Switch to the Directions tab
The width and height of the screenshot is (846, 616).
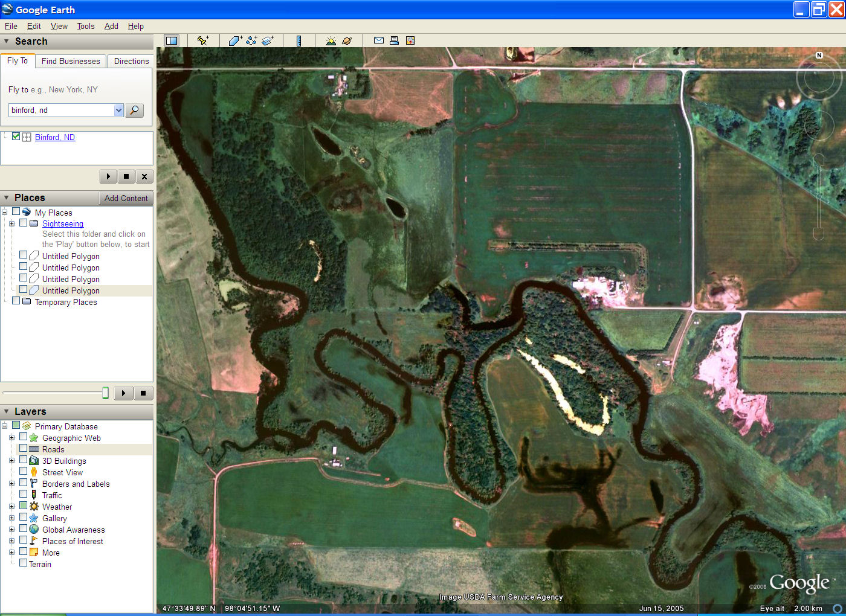[131, 61]
